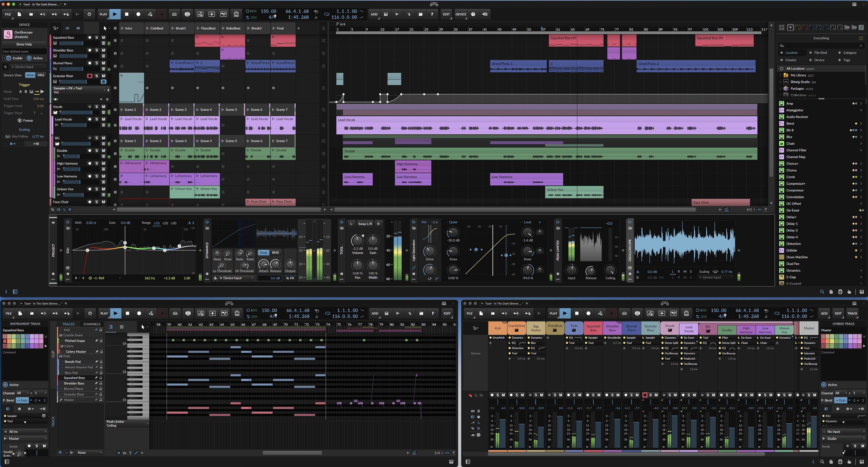This screenshot has height=467, width=868.
Task: Click the Show Help button
Action: point(24,44)
